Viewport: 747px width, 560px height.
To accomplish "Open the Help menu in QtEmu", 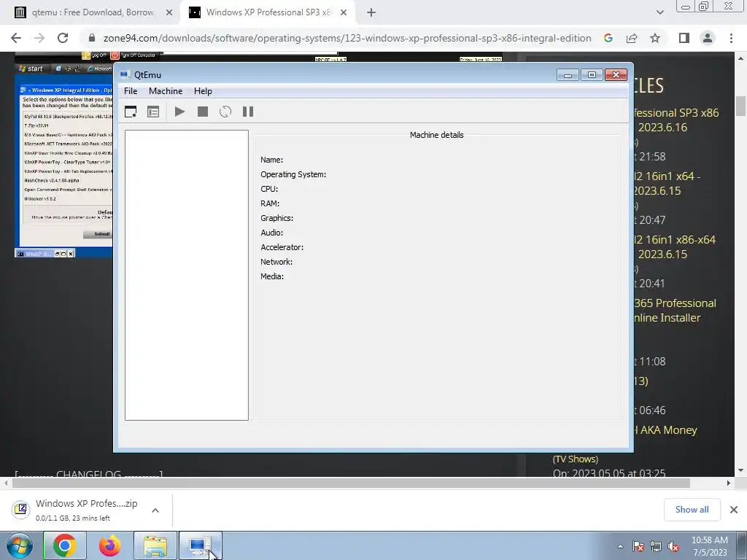I will coord(203,91).
